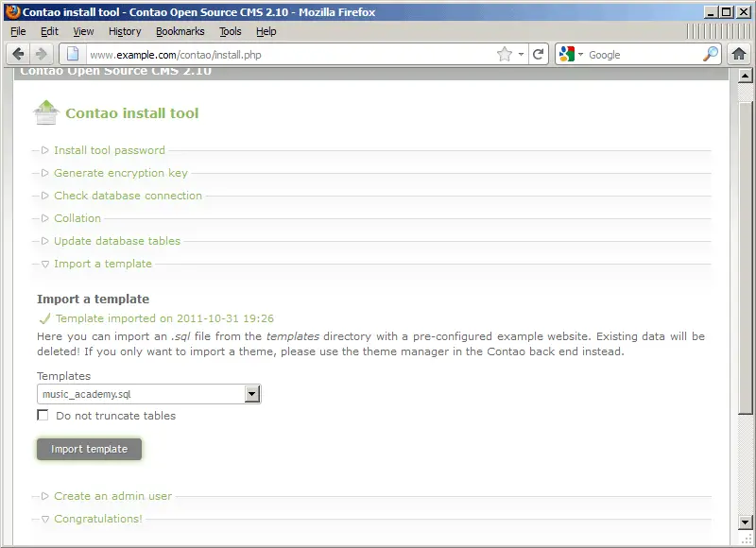The image size is (756, 548).
Task: Click the vertical scrollbar thumb
Action: pyautogui.click(x=745, y=258)
